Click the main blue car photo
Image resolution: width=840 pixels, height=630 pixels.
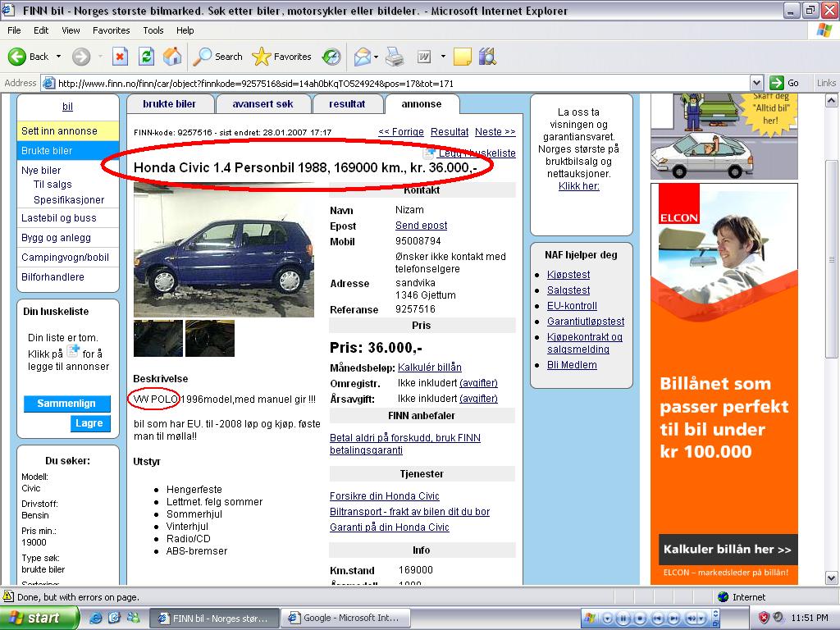224,249
